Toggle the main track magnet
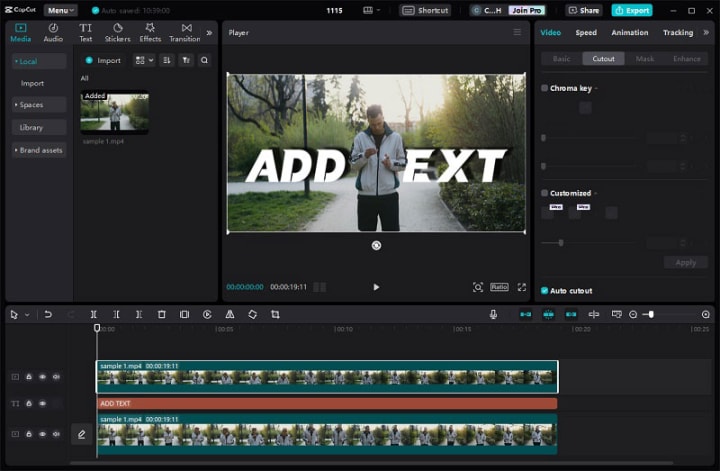 click(525, 314)
